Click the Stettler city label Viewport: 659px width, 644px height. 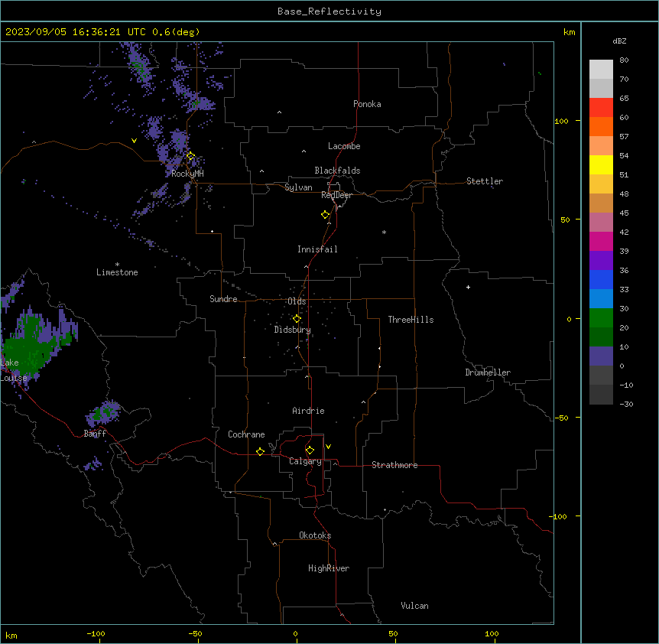(485, 181)
